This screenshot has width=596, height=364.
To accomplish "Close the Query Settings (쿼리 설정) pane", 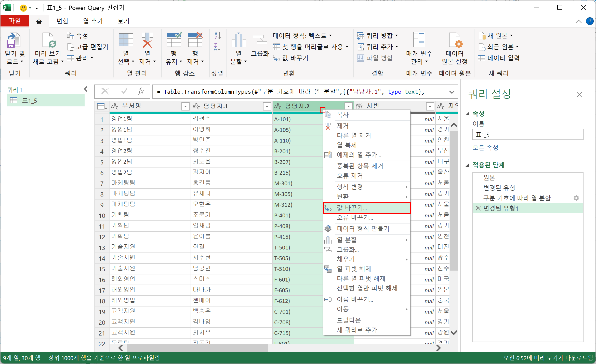I will click(x=579, y=95).
